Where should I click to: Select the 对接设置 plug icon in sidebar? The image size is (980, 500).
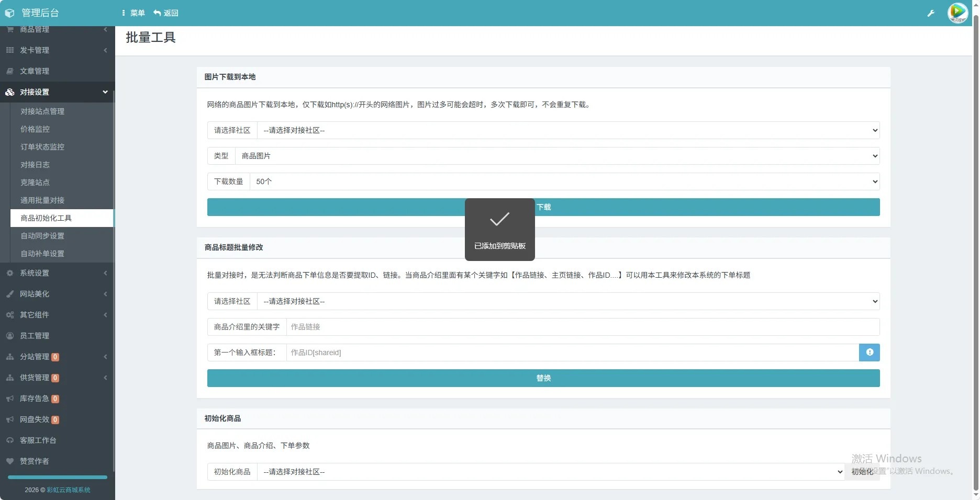click(9, 92)
